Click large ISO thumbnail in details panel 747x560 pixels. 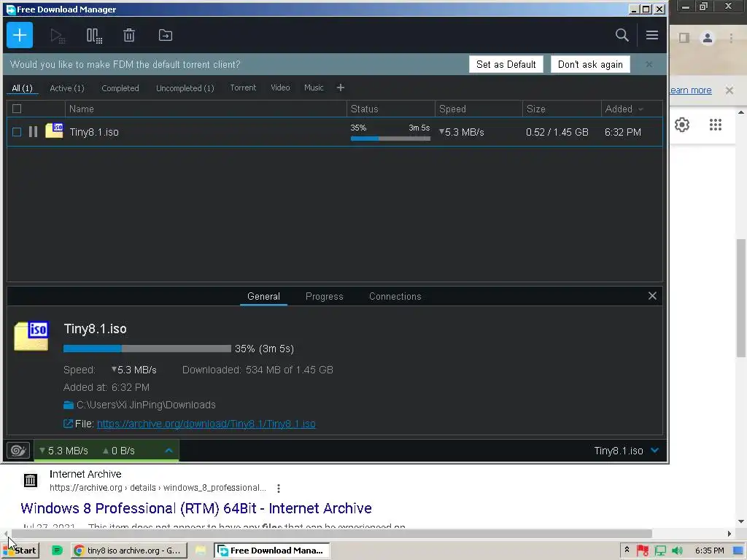coord(31,336)
